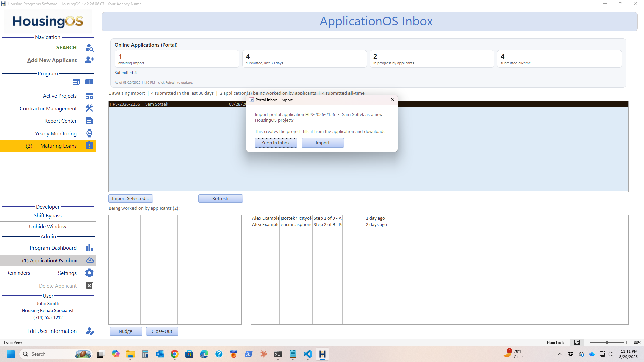Image resolution: width=644 pixels, height=362 pixels.
Task: Click the '2 days ago' cell
Action: 376,225
